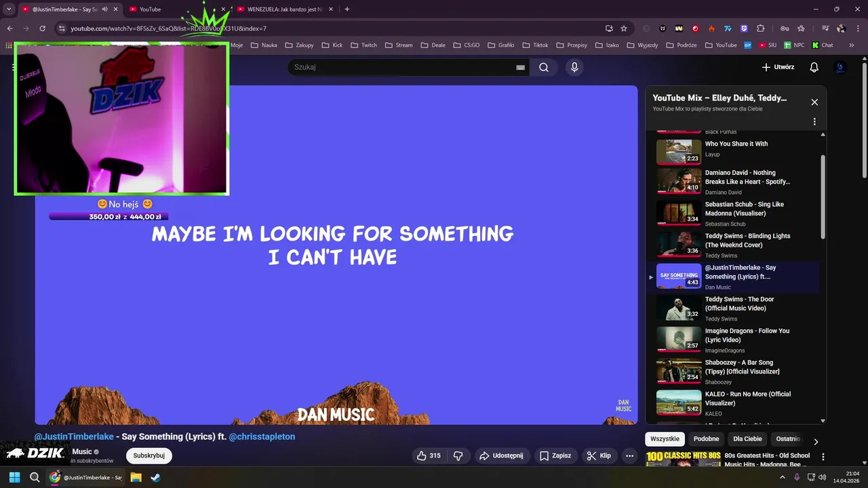The height and width of the screenshot is (488, 868).
Task: Close the YouTube Mix playlist panel
Action: pyautogui.click(x=814, y=102)
